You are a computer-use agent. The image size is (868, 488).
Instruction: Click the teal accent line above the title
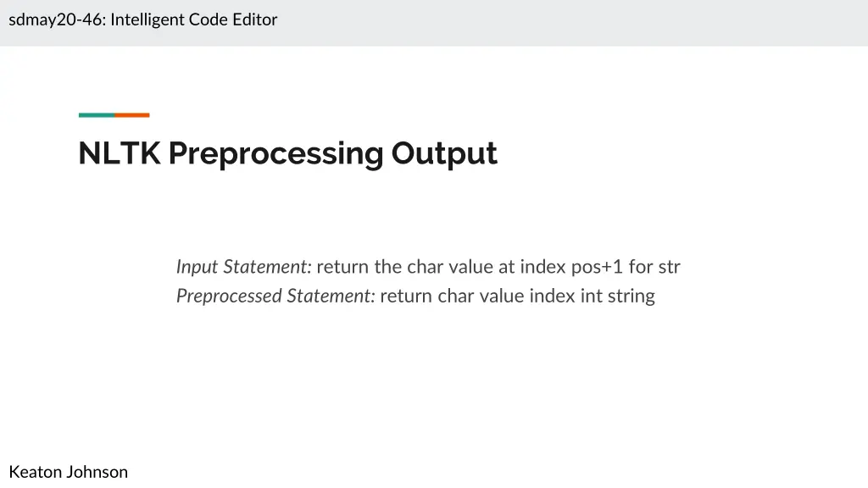96,115
